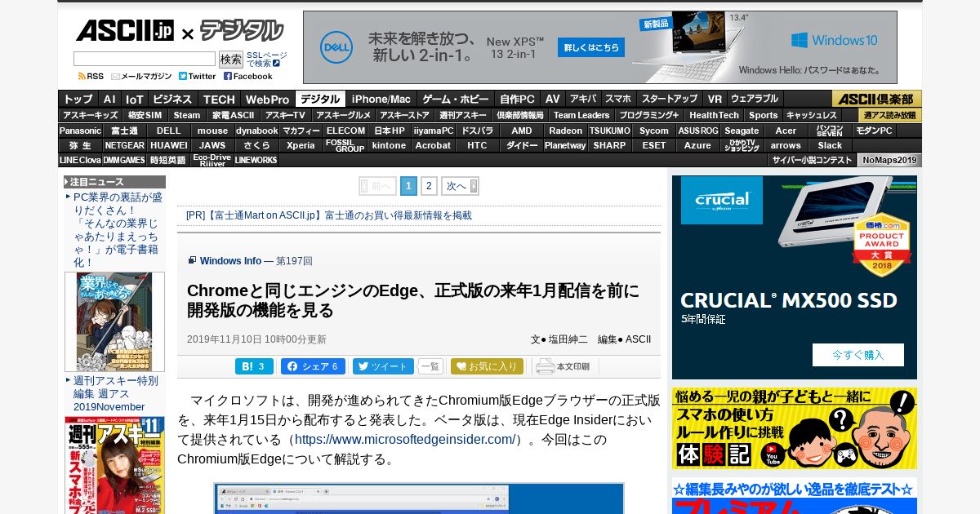Open the Windows Info series link
This screenshot has width=980, height=514.
pyautogui.click(x=230, y=261)
